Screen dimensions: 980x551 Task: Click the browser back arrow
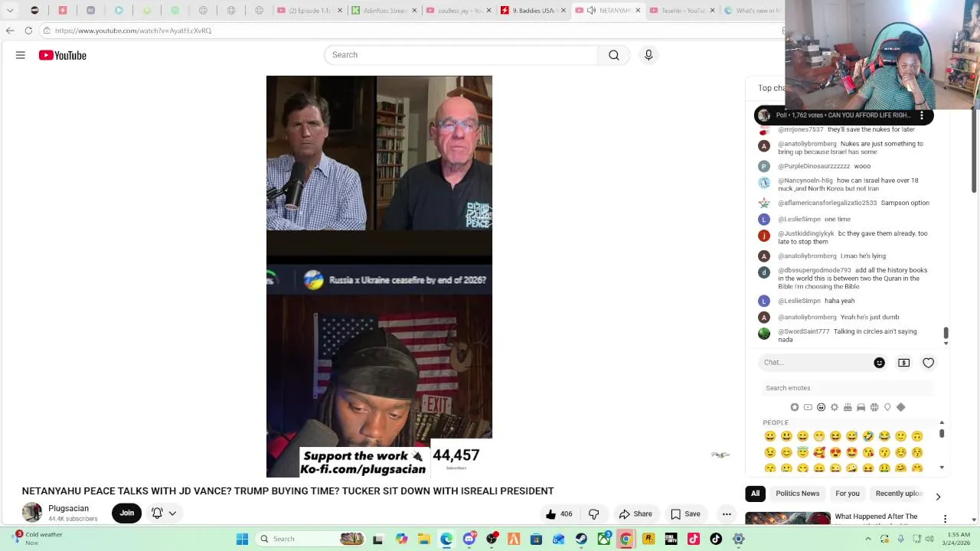[x=10, y=31]
